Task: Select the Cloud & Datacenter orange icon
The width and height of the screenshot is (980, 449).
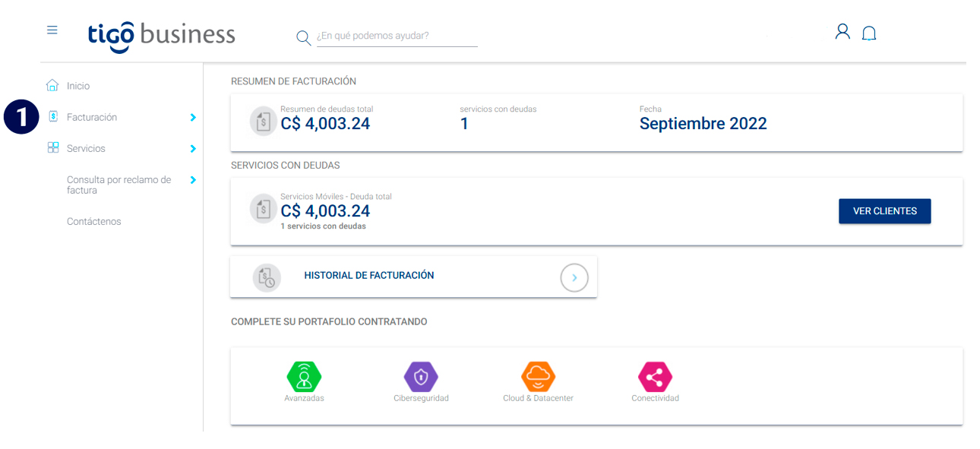Action: click(538, 377)
